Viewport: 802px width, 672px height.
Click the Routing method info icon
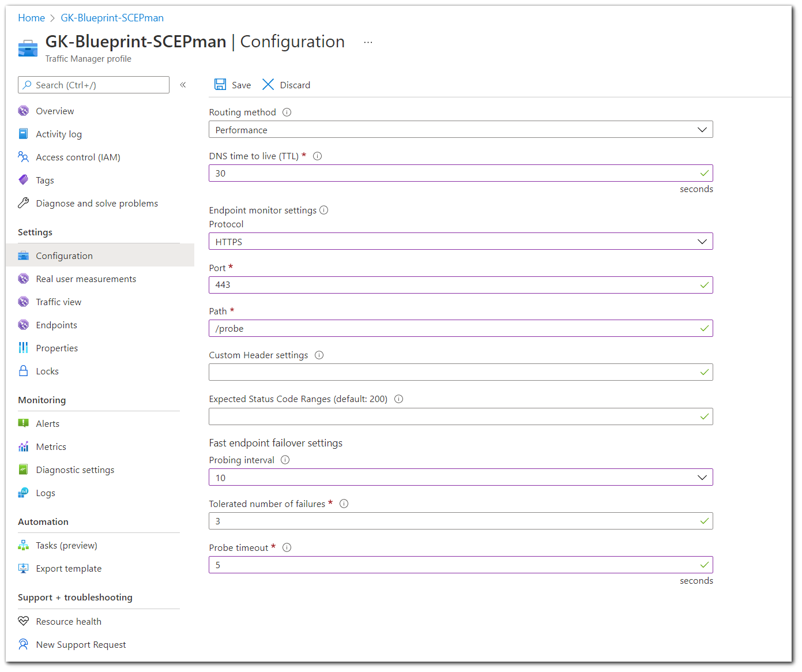coord(287,112)
